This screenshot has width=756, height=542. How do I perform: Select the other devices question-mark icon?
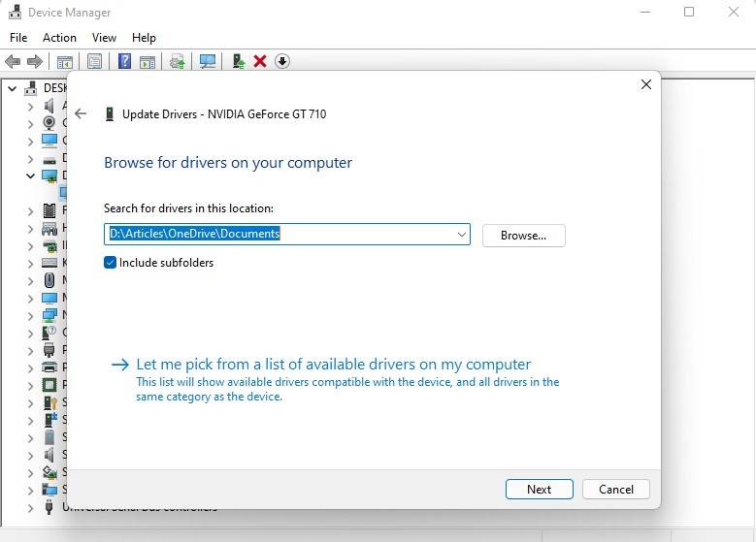point(49,333)
